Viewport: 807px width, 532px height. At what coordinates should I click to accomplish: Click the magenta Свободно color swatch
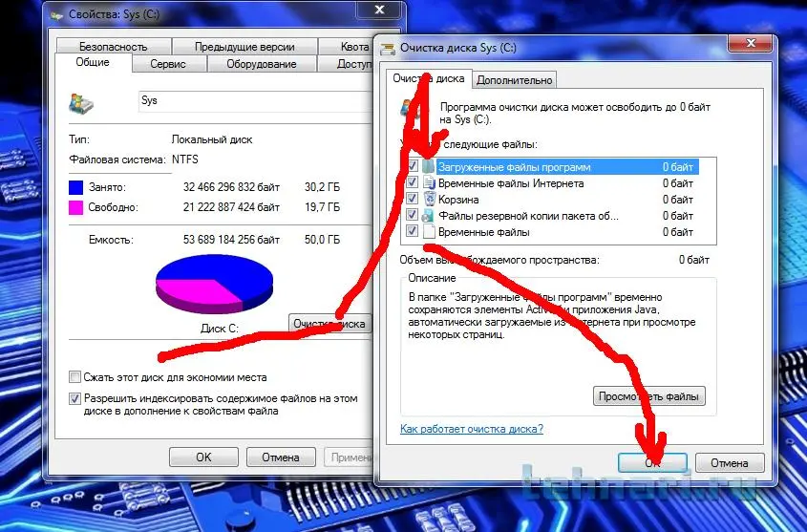click(75, 207)
